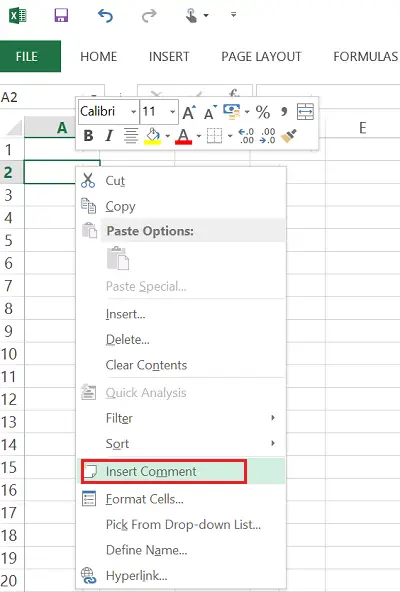Expand the Filter submenu
400x592 pixels.
pos(181,418)
